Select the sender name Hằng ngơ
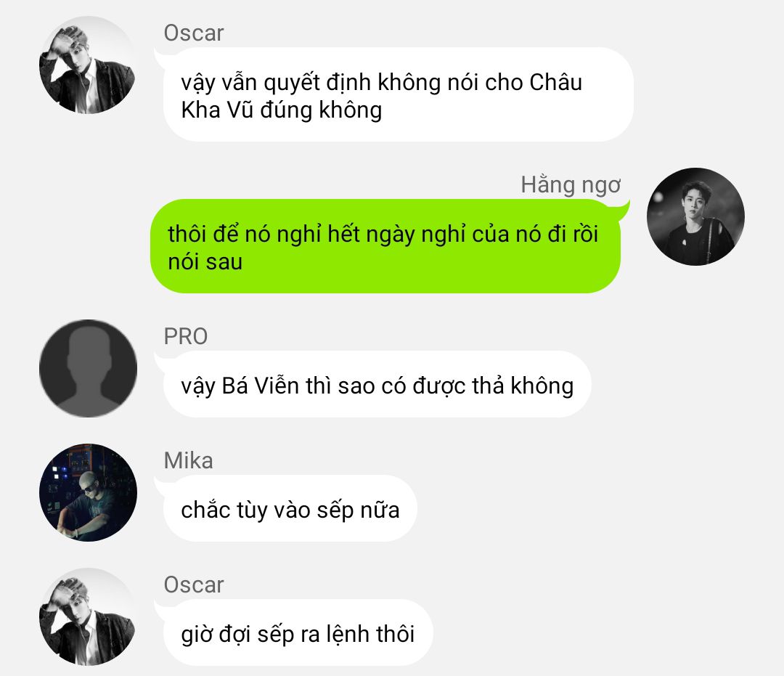The height and width of the screenshot is (676, 784). point(571,185)
